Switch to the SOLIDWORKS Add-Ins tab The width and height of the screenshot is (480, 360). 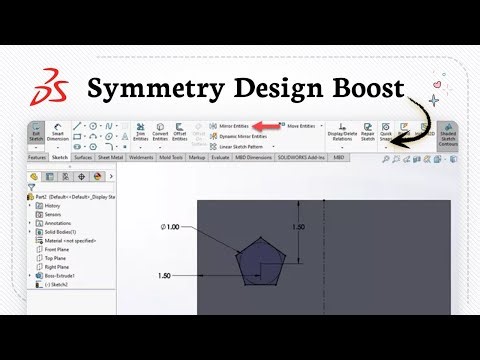click(x=301, y=157)
